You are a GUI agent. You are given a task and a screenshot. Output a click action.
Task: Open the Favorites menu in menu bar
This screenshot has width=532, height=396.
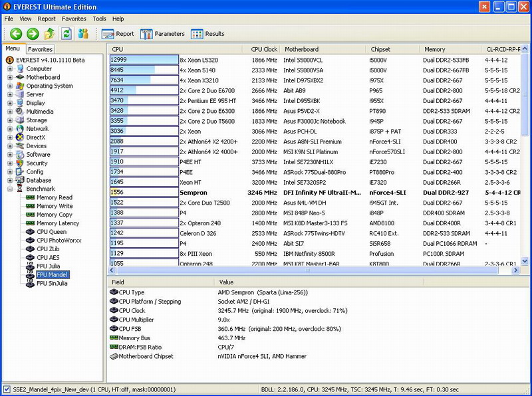click(74, 19)
